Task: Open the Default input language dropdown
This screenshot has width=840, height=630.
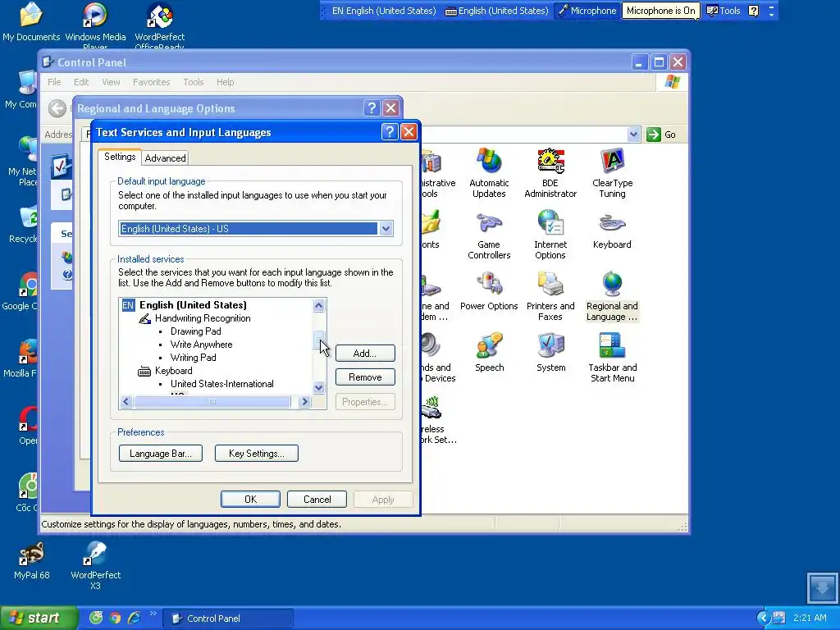Action: click(386, 229)
